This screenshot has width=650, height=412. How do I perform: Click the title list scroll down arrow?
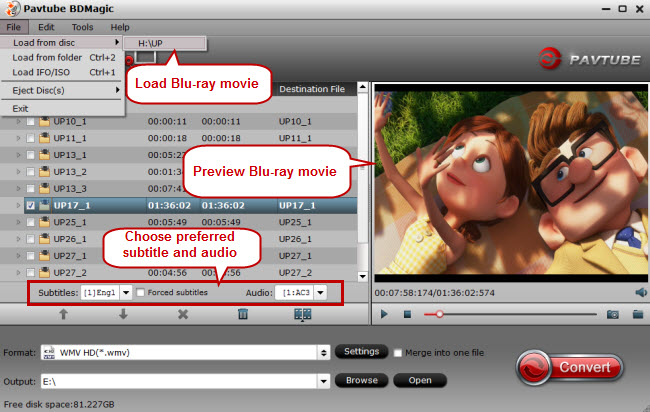[x=363, y=276]
